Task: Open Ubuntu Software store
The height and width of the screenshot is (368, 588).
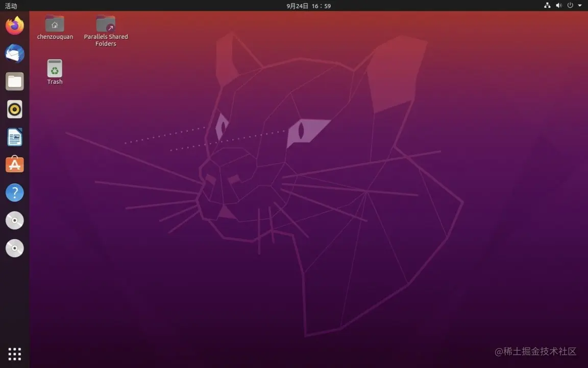Action: point(15,165)
